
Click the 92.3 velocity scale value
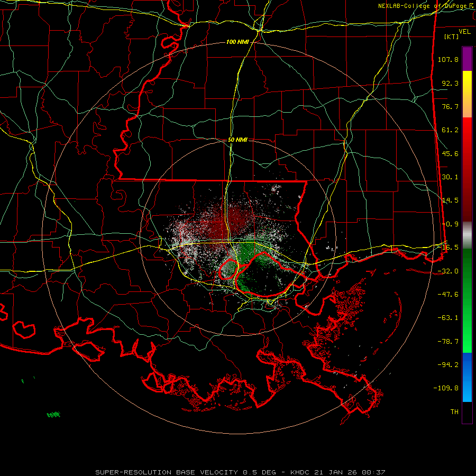click(x=450, y=83)
